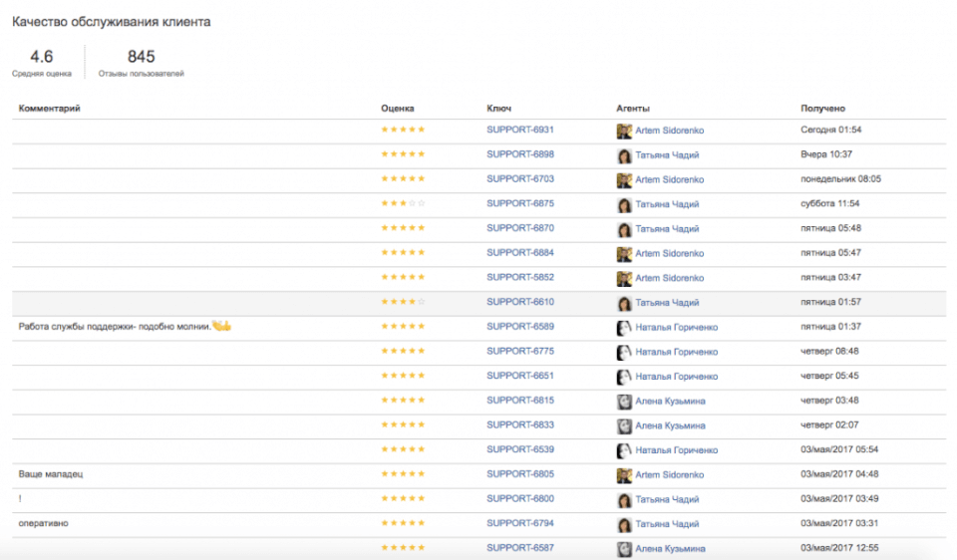Click the comment "Ваще маладец"

51,474
